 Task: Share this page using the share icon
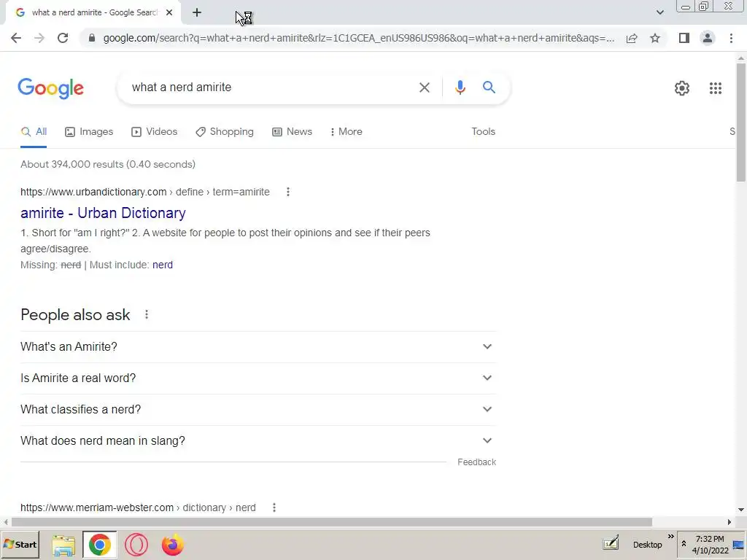(632, 38)
